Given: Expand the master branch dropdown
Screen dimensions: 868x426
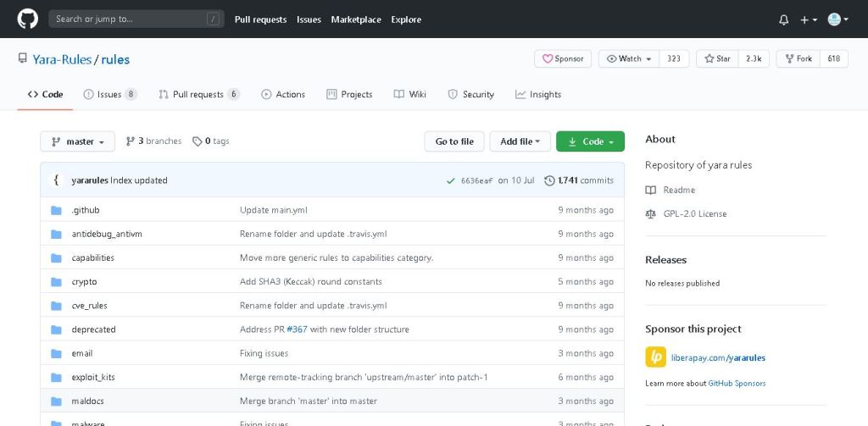Looking at the screenshot, I should point(77,141).
